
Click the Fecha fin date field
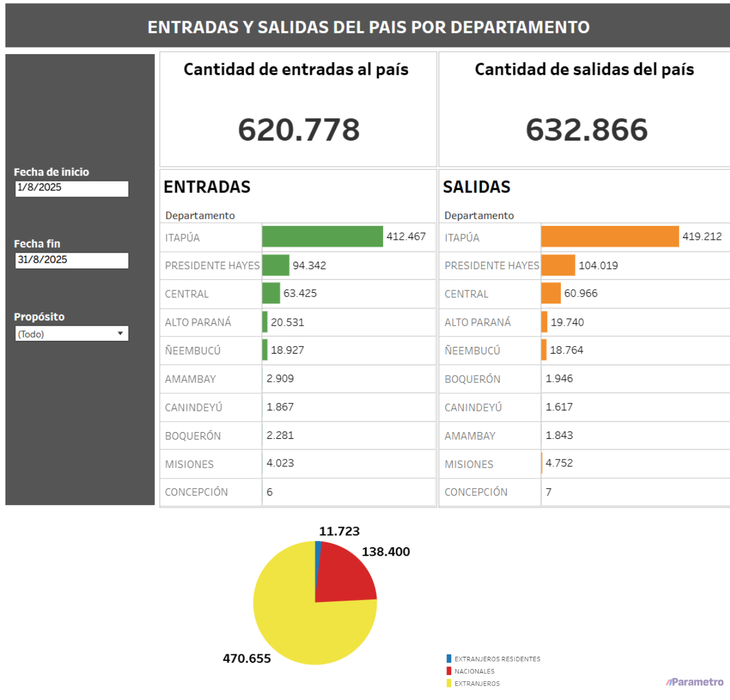72,260
